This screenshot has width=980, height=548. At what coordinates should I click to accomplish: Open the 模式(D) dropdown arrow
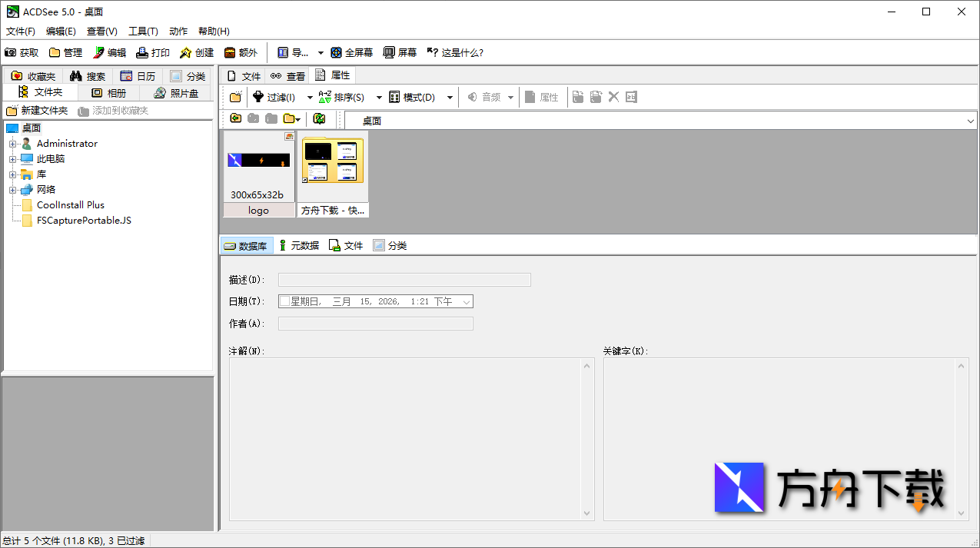click(x=450, y=97)
